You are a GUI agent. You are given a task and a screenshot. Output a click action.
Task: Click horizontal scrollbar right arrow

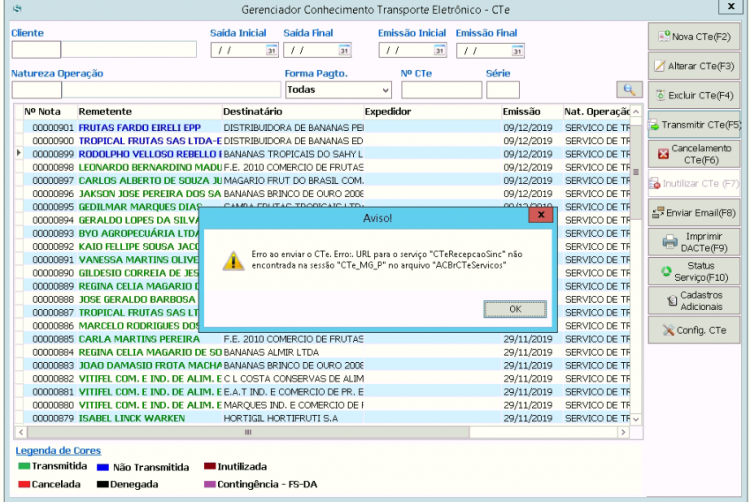[623, 432]
